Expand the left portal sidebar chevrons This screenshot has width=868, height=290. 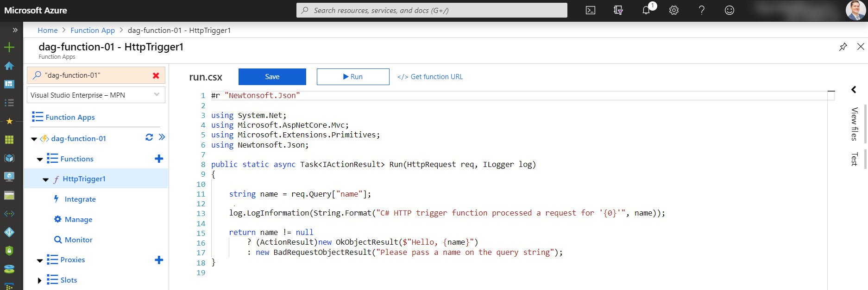click(15, 30)
